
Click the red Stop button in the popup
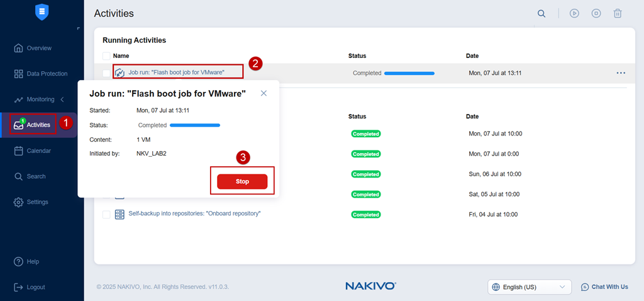point(242,181)
